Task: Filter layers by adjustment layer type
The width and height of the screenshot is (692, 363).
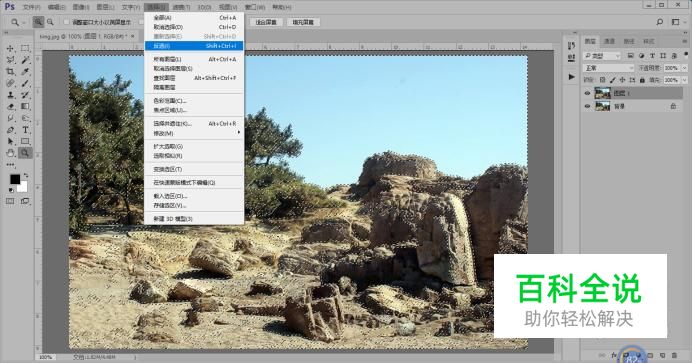Action: tap(641, 56)
